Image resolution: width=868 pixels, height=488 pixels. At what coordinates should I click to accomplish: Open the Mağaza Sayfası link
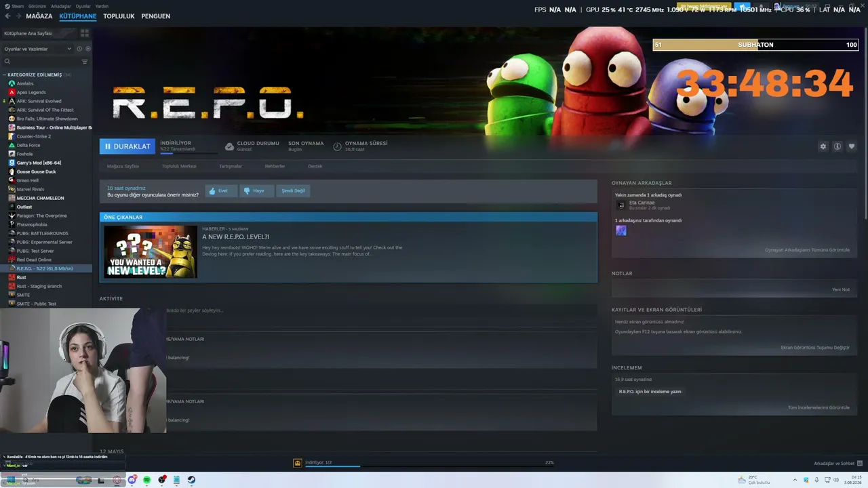click(123, 166)
